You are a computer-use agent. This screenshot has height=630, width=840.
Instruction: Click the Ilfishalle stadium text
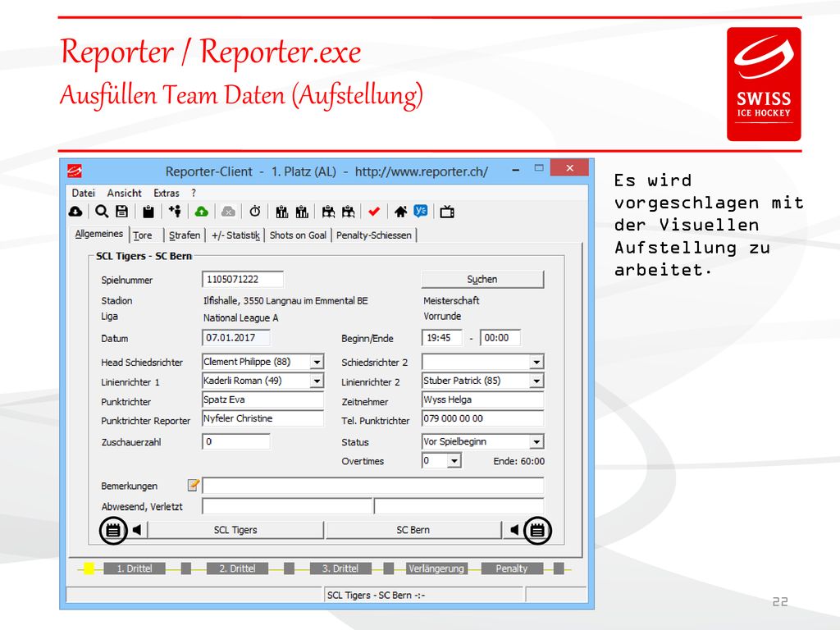(285, 300)
